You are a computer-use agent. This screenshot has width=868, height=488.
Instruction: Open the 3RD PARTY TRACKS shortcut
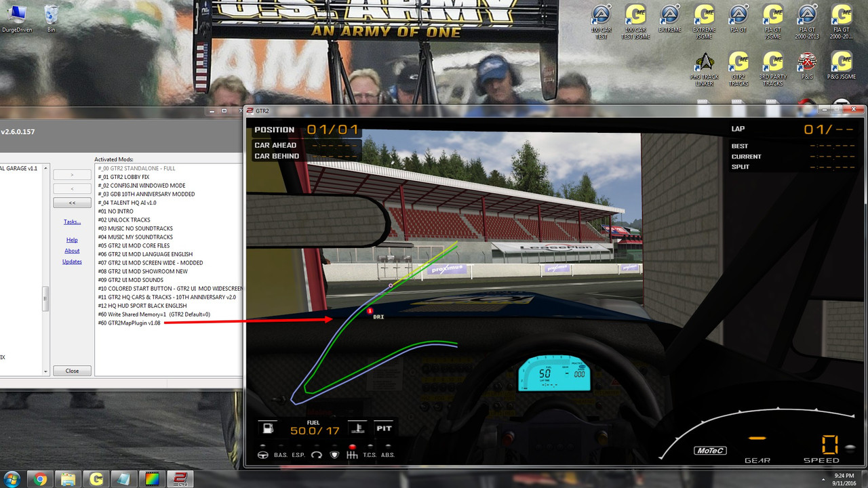point(773,70)
